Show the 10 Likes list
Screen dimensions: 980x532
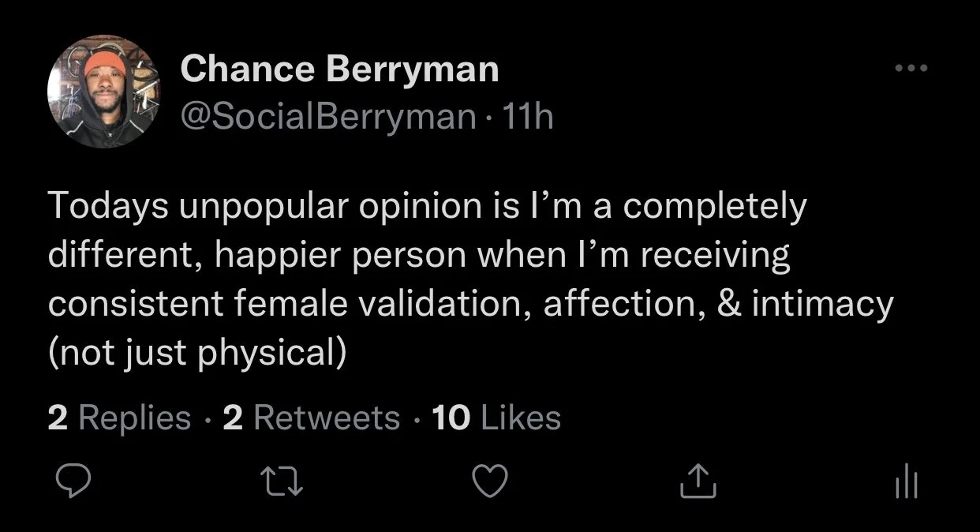(x=497, y=418)
